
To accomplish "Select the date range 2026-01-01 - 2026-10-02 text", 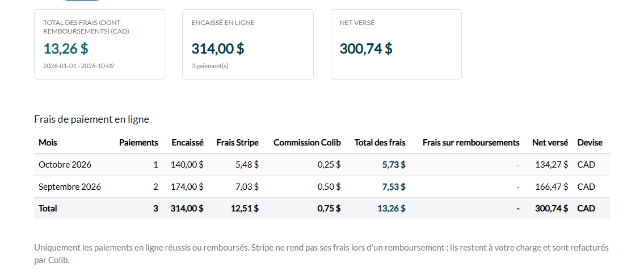I will coord(79,66).
